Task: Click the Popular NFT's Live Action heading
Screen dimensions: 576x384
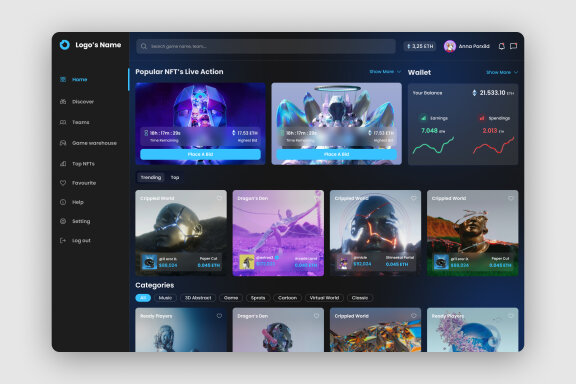Action: pyautogui.click(x=179, y=72)
